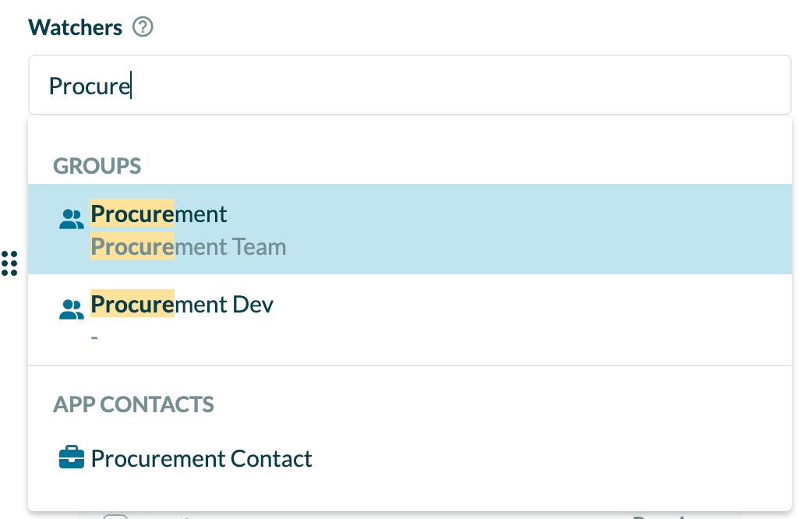This screenshot has height=519, width=812.
Task: Click the highlighted "Procure" match in Procurement Team
Action: click(x=132, y=248)
